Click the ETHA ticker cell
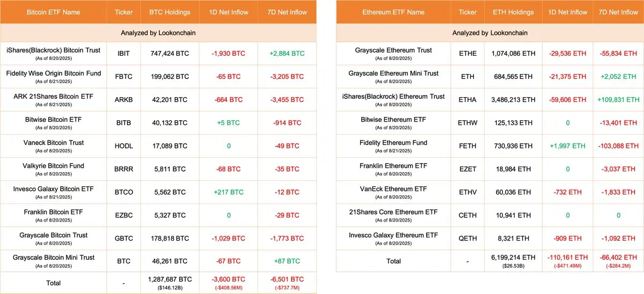 tap(468, 100)
